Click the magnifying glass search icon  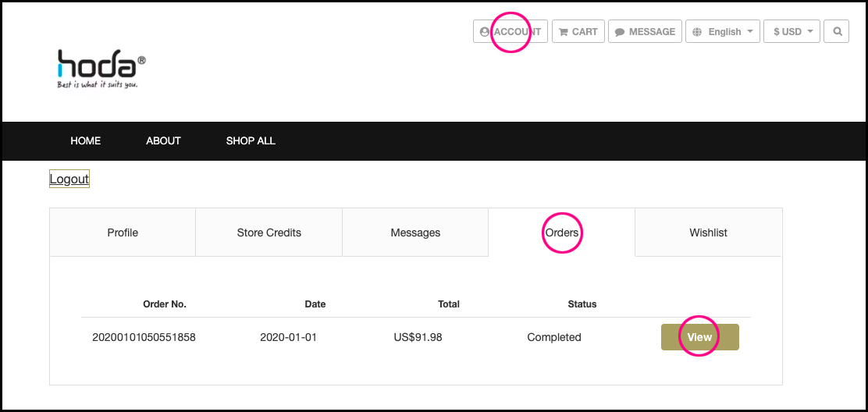pyautogui.click(x=837, y=32)
